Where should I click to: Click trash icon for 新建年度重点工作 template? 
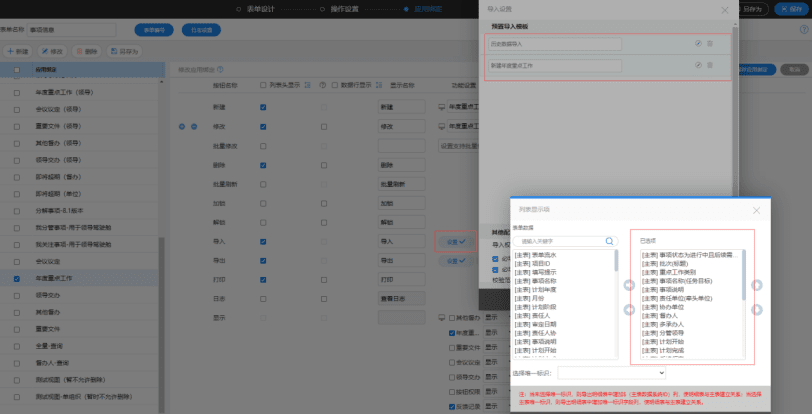point(710,65)
